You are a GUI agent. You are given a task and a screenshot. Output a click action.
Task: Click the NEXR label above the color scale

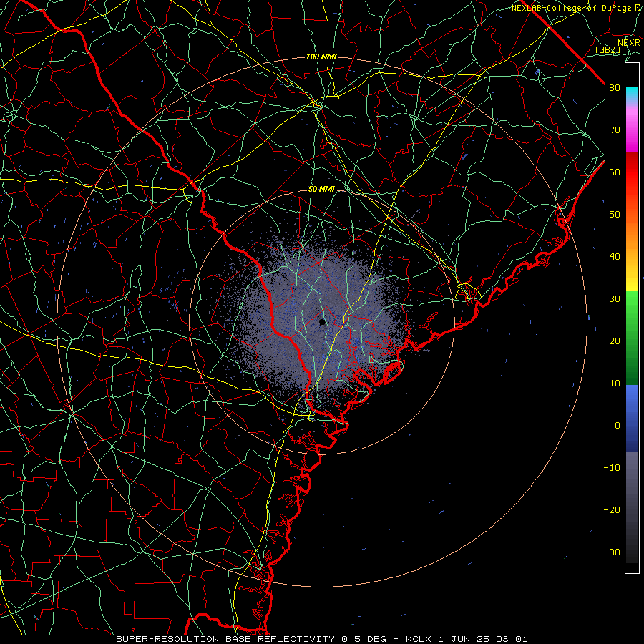[x=629, y=43]
